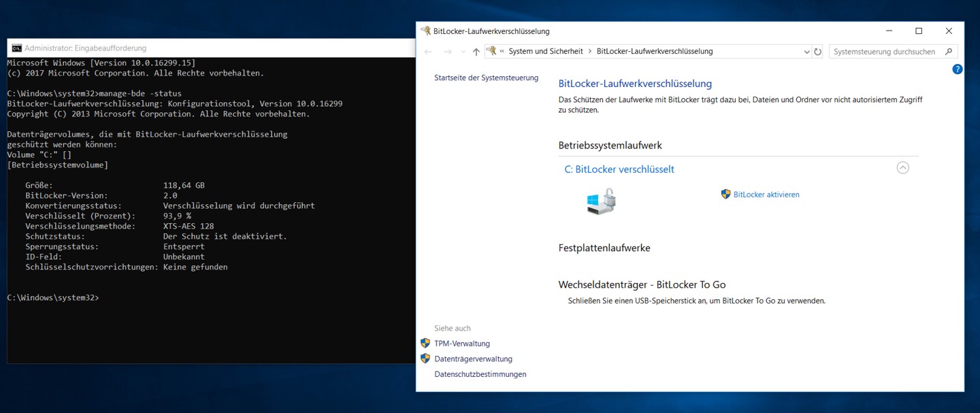The width and height of the screenshot is (980, 413).
Task: Click the C: BitLocker verschlüsselt link
Action: (x=619, y=169)
